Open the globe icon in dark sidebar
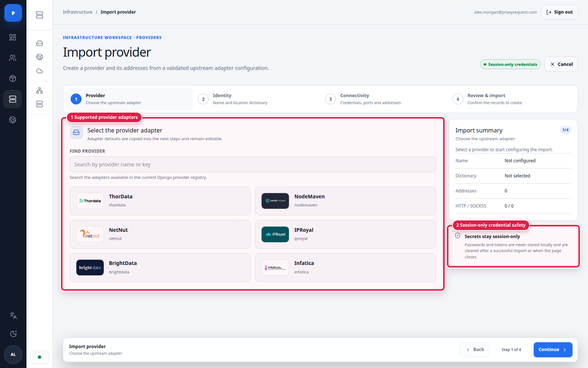Image resolution: width=588 pixels, height=368 pixels. point(13,120)
